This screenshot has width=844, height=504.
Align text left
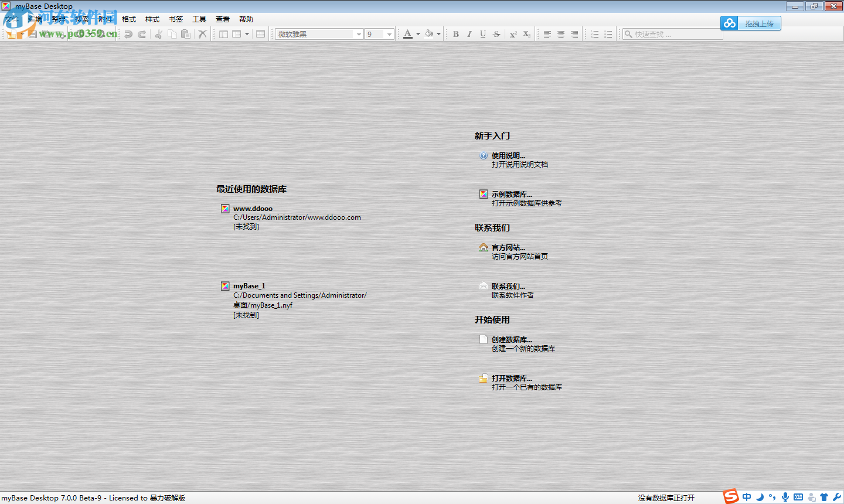click(x=547, y=34)
